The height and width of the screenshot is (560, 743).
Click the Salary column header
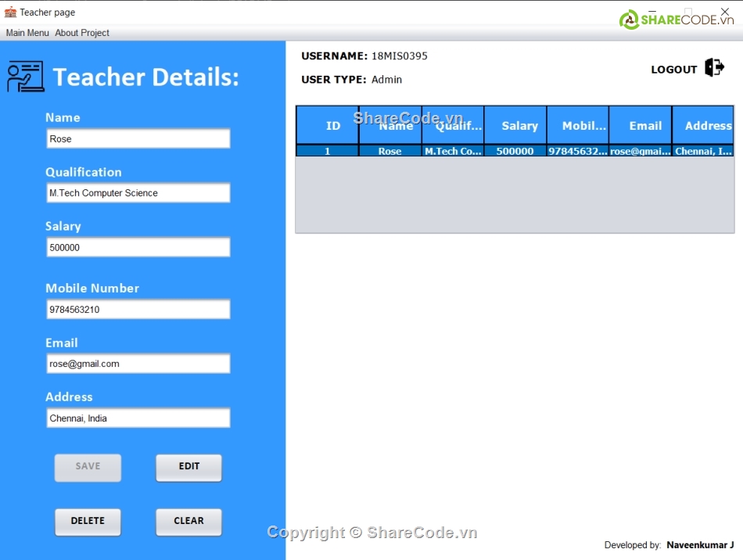(519, 126)
